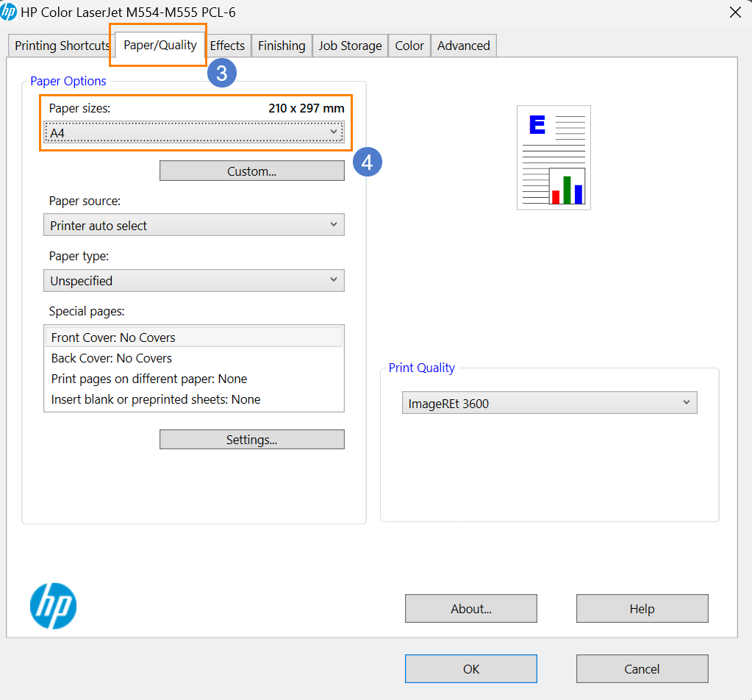Expand the Paper type Unspecified dropdown

194,280
